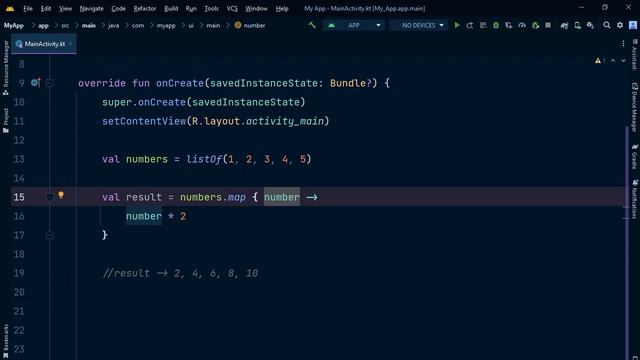Open the APP run configuration dropdown
640x360 pixels.
point(354,25)
